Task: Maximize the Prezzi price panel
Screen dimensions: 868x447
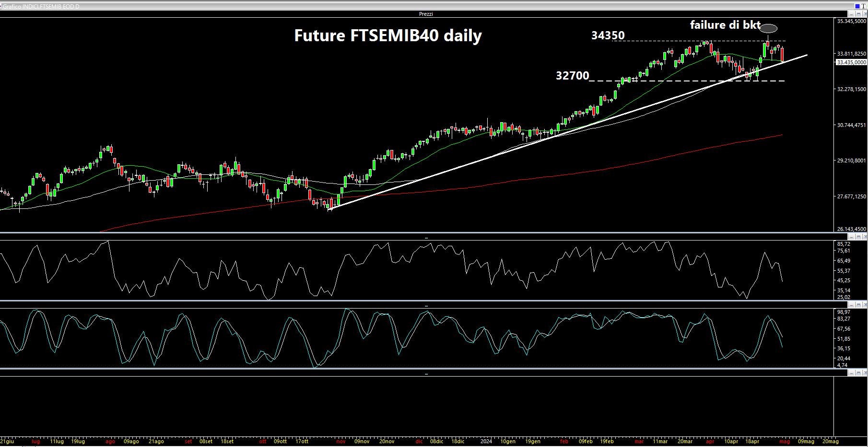Action: [x=858, y=14]
